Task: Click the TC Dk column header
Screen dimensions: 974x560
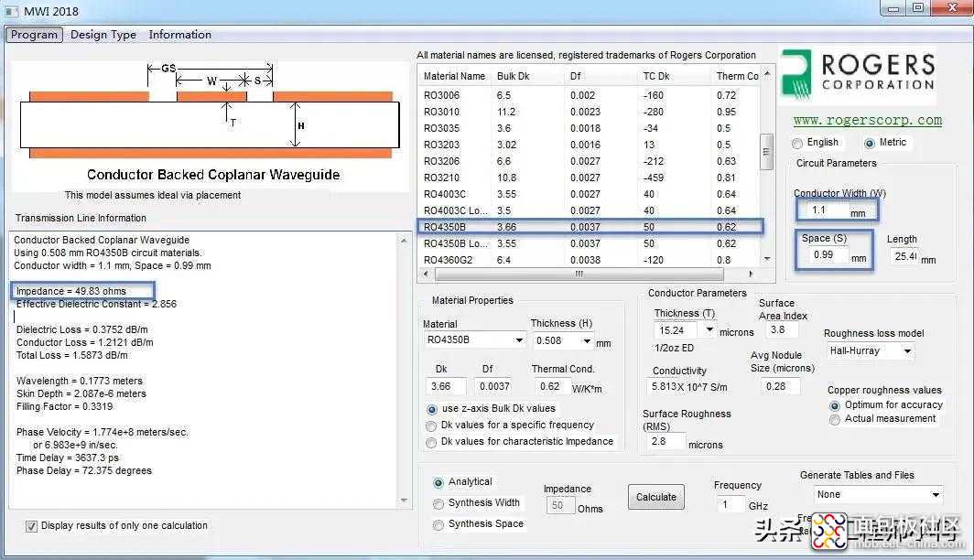Action: pos(674,76)
